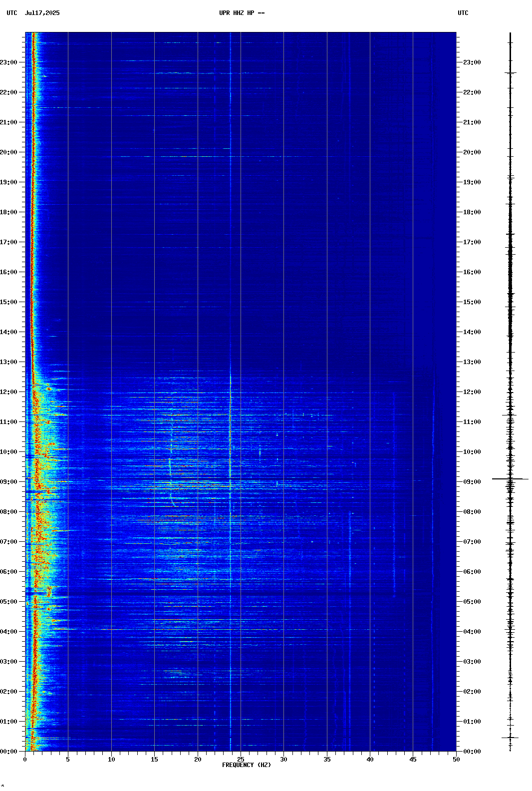Click the 45 Hz frequency tick label
Screen dimensions: 532x791
413,760
